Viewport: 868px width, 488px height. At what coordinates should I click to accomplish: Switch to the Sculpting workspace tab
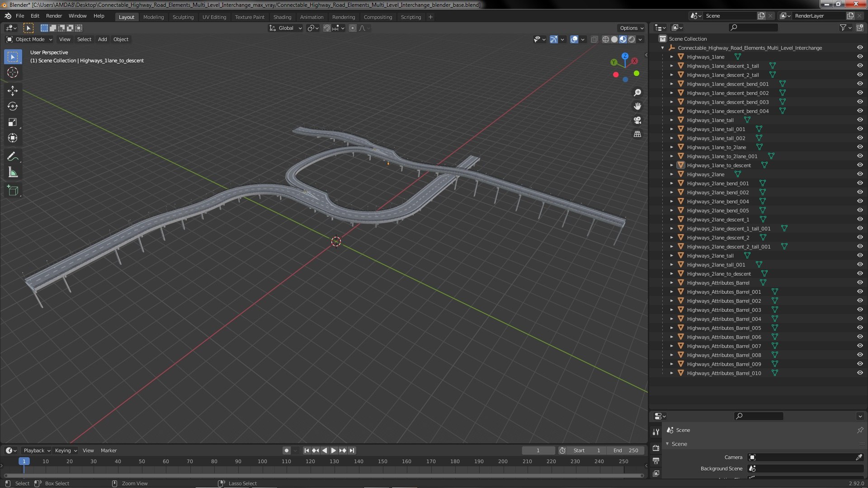pos(183,17)
